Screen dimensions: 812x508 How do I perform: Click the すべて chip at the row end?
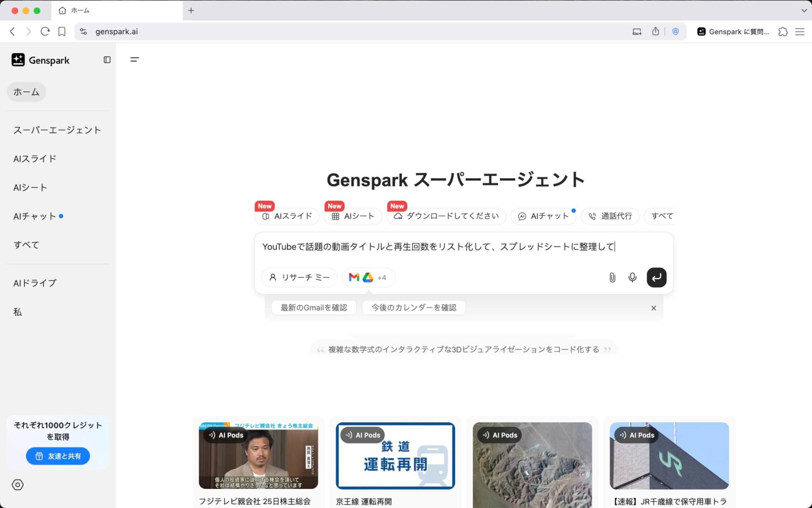(x=659, y=216)
